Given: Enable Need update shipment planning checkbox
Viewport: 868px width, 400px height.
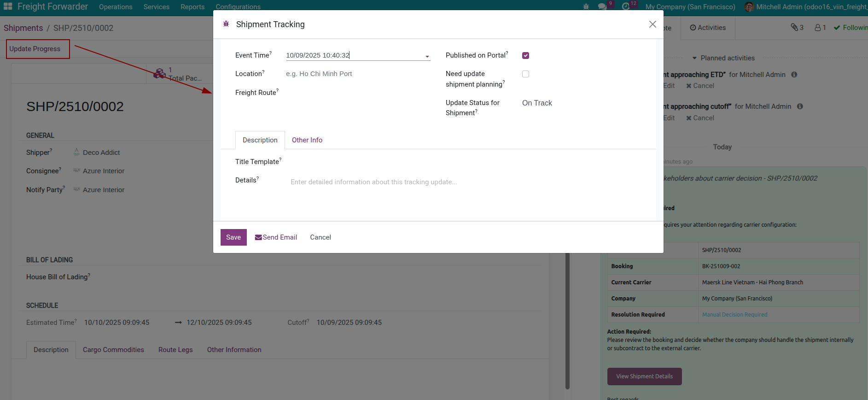Looking at the screenshot, I should [525, 74].
